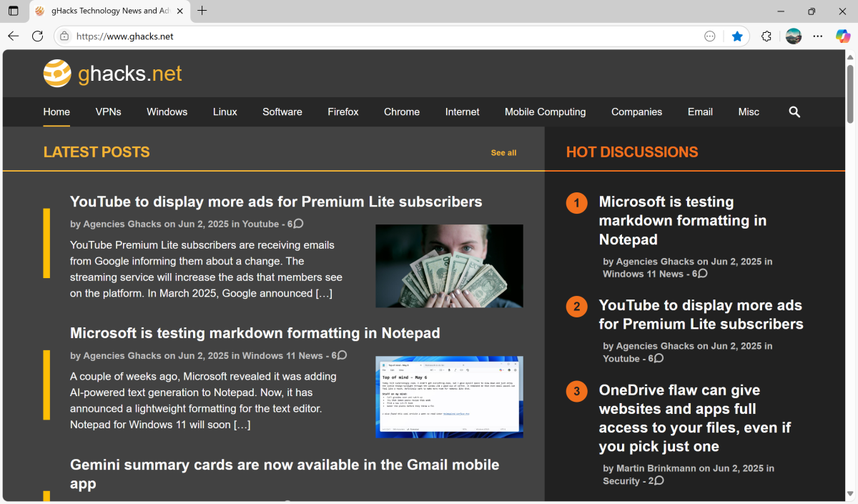Screen dimensions: 858x504
Task: Click the scrollbar down arrow
Action: [x=851, y=495]
